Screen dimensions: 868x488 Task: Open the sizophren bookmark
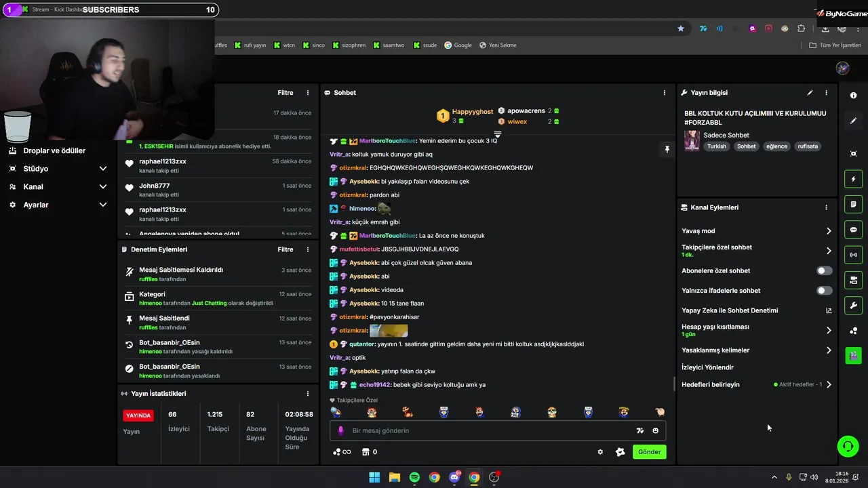pos(349,45)
